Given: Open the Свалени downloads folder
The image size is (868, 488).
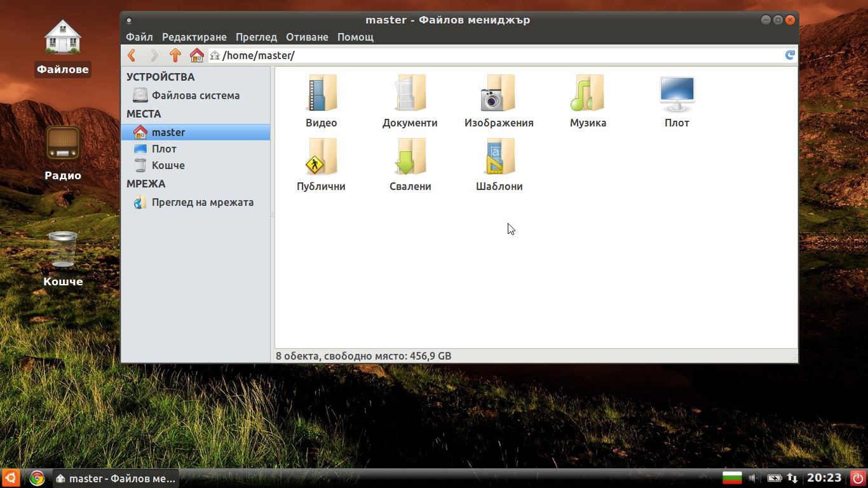Looking at the screenshot, I should (410, 165).
